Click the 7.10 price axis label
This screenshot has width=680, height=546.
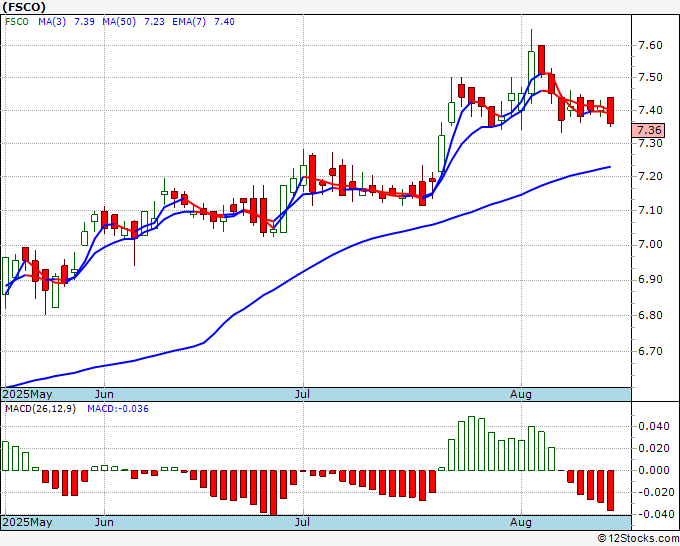(650, 210)
